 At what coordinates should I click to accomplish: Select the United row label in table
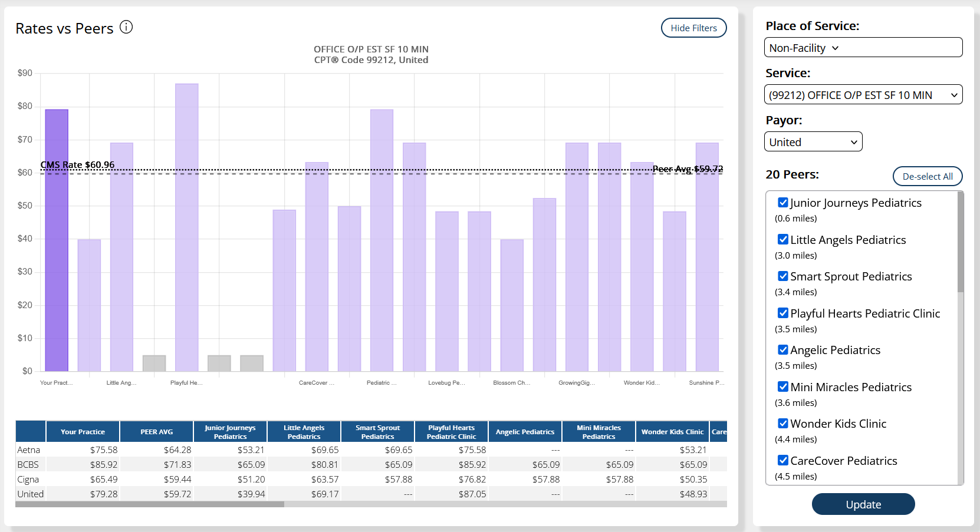tap(31, 494)
